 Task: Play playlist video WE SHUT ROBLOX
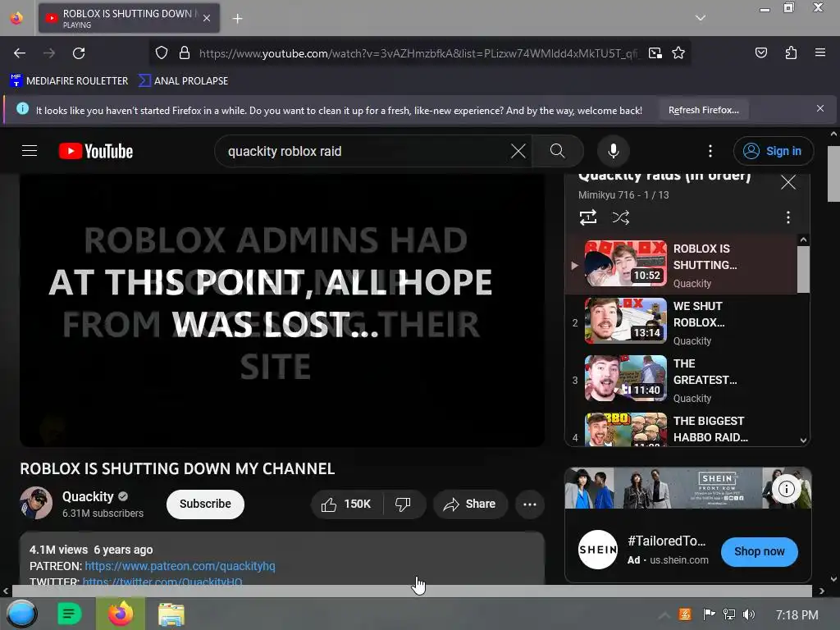click(680, 322)
